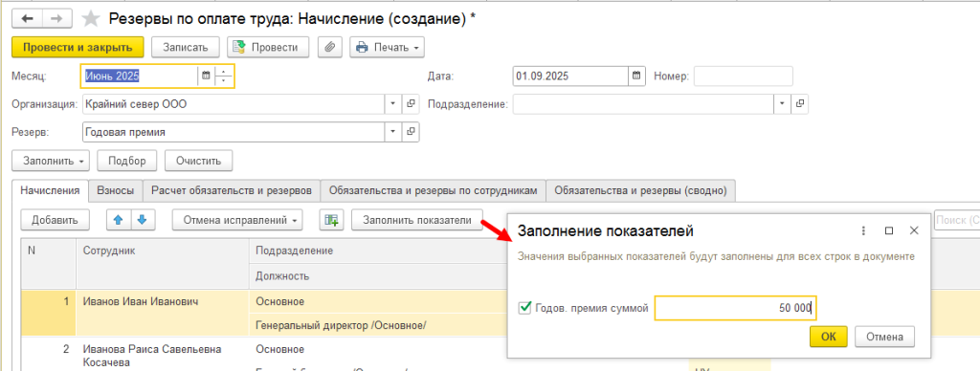This screenshot has width=980, height=371.
Task: Maximize the Заполнение показателей dialog
Action: (889, 230)
